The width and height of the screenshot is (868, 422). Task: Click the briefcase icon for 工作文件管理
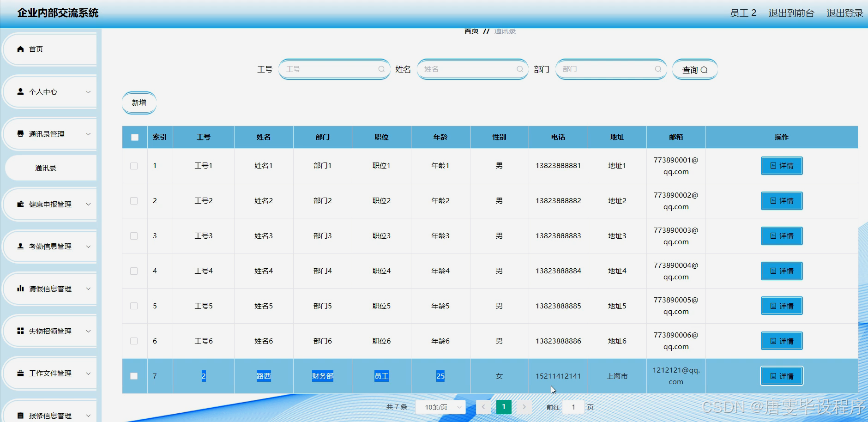point(20,373)
